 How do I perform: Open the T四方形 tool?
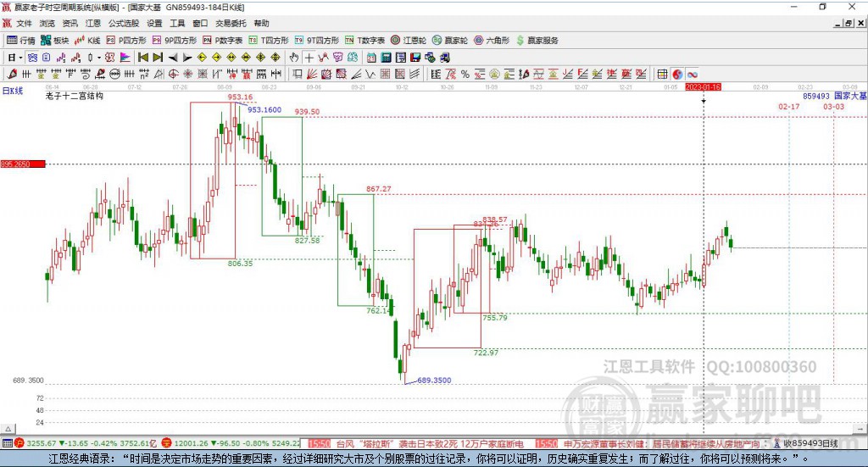(x=269, y=41)
